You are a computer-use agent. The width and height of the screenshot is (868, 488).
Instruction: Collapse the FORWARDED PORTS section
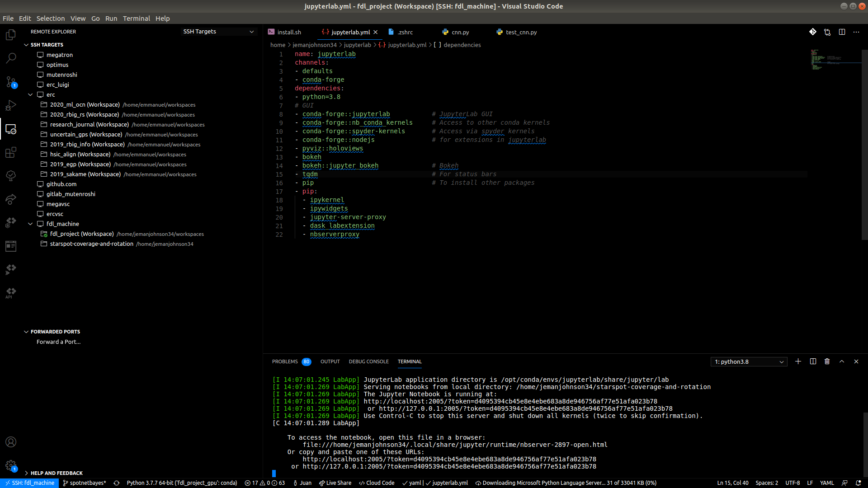click(x=26, y=332)
